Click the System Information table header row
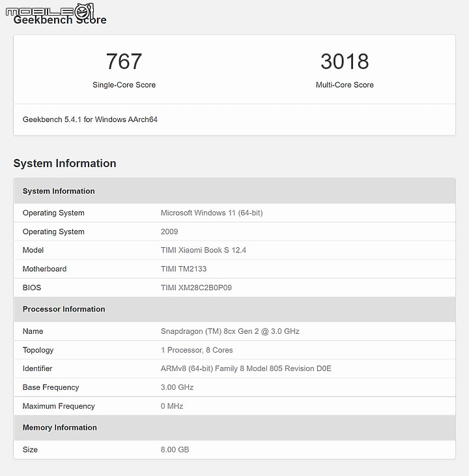This screenshot has width=469, height=476. (x=234, y=191)
